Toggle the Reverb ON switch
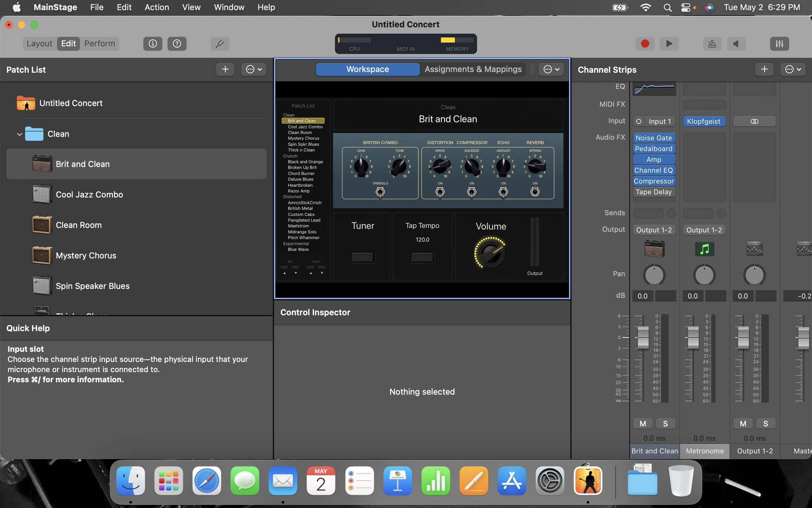This screenshot has height=508, width=812. 535,192
